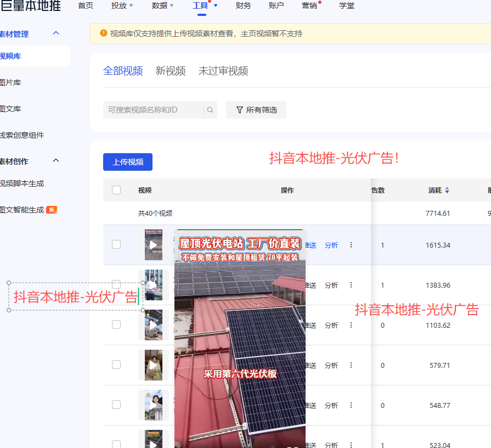
Task: Open 线索创意组件 in sidebar
Action: tap(22, 135)
